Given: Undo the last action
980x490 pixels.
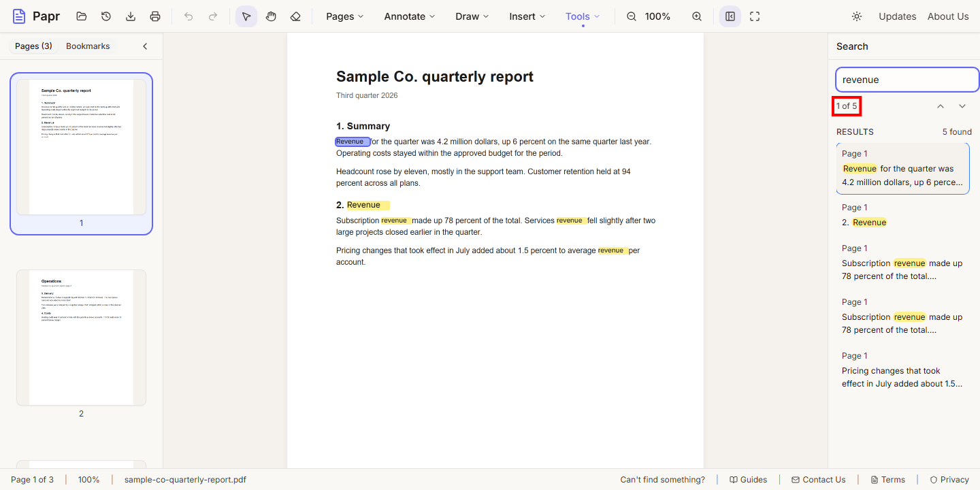Looking at the screenshot, I should click(189, 16).
